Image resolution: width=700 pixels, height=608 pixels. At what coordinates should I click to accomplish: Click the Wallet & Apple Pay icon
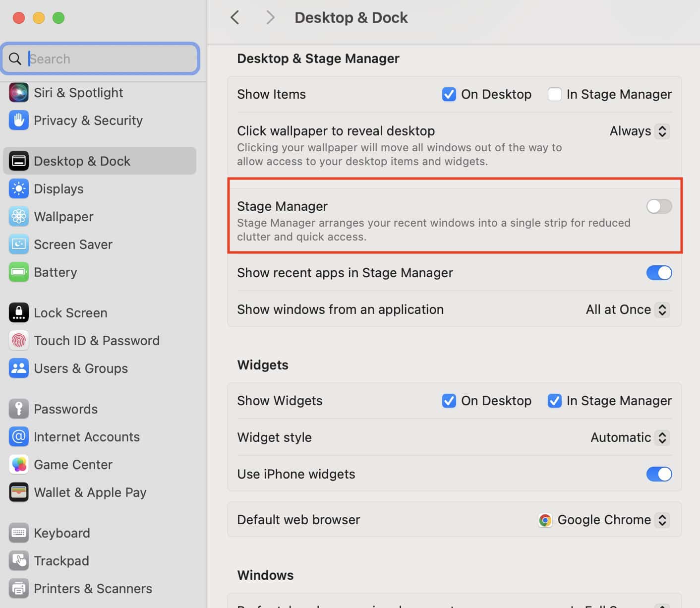18,492
